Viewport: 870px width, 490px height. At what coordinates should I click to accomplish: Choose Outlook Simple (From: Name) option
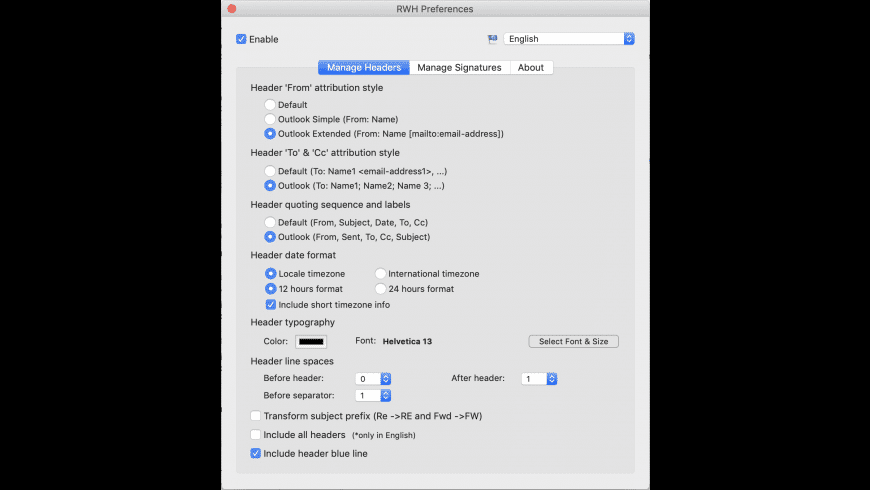(x=270, y=119)
